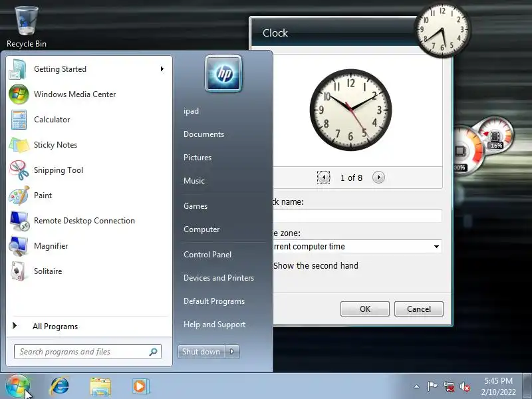This screenshot has height=399, width=532.
Task: Click the muted volume tray icon
Action: point(465,386)
